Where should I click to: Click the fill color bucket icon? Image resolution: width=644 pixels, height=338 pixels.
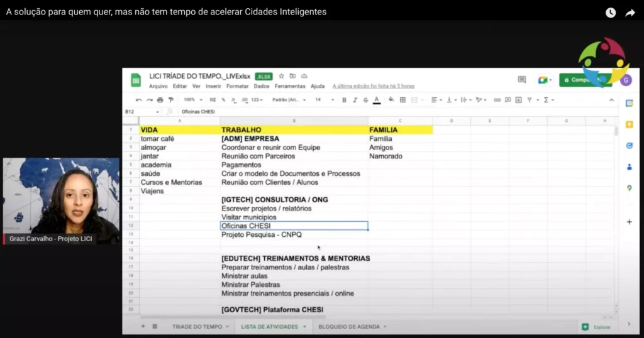tap(391, 100)
